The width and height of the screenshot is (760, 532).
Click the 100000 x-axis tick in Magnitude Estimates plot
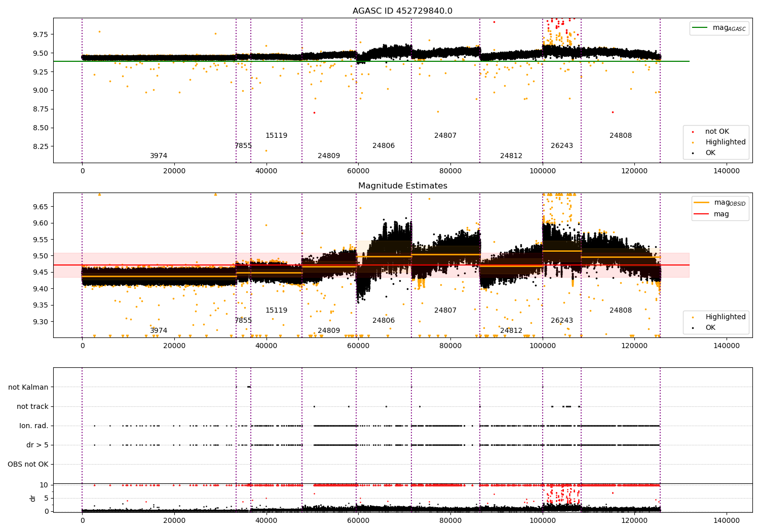[x=543, y=346]
